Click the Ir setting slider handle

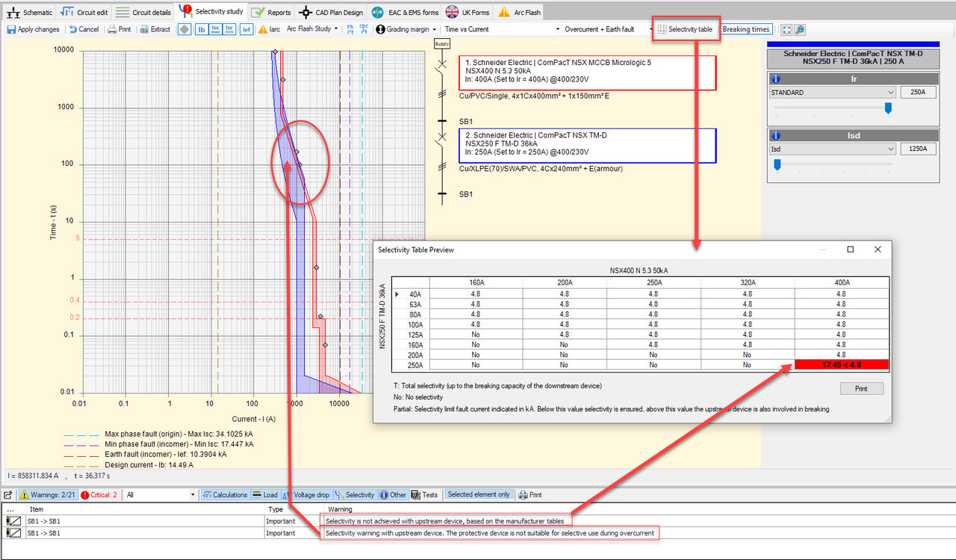(887, 108)
